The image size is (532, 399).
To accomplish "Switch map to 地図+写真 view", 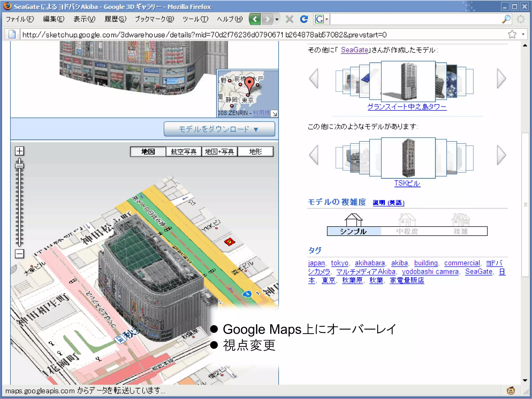I will click(x=220, y=152).
